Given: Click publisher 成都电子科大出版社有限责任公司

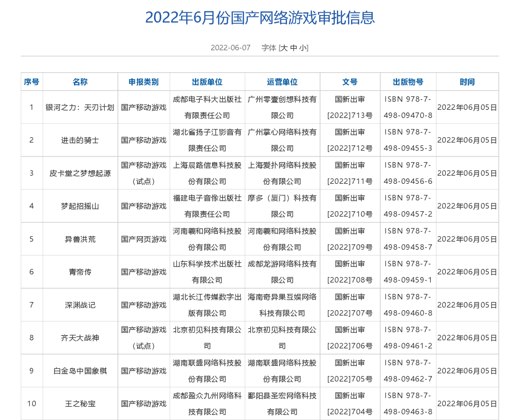Looking at the screenshot, I should [207, 107].
